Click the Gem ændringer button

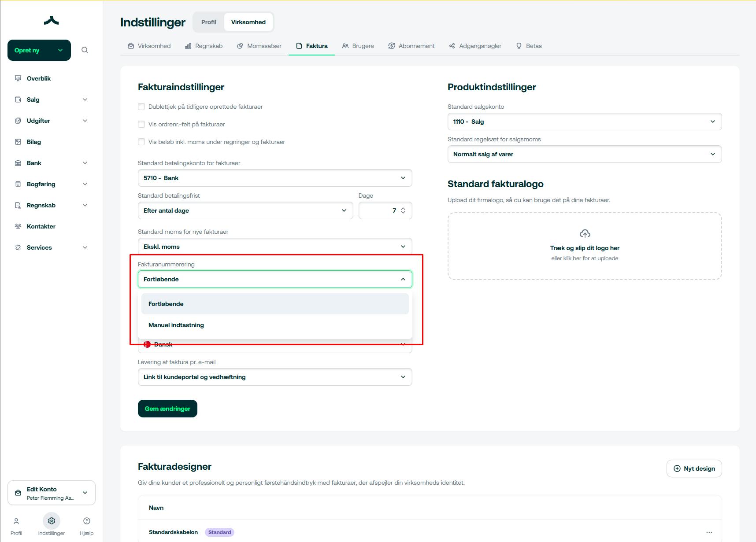point(167,409)
